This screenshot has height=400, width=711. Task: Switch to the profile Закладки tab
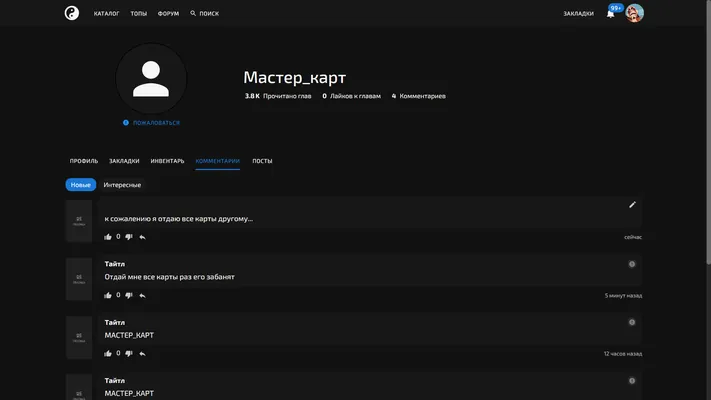click(124, 161)
